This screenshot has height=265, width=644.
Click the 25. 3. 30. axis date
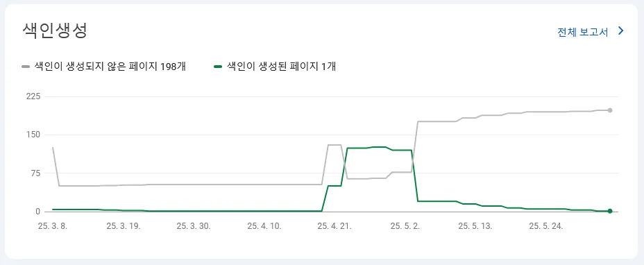194,226
